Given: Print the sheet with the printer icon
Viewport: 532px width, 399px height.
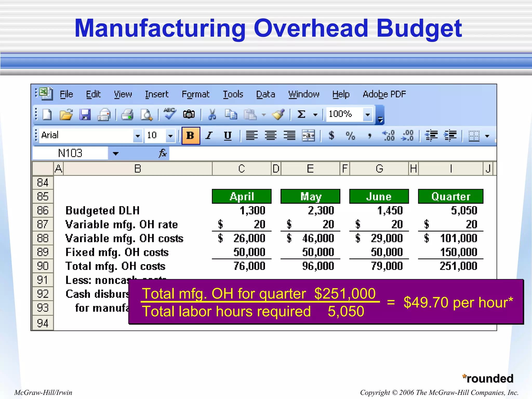Looking at the screenshot, I should click(x=127, y=115).
